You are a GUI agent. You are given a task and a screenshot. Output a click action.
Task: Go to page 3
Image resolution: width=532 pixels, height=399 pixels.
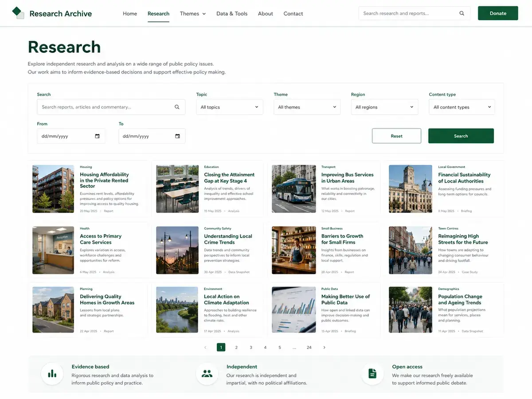(x=251, y=348)
